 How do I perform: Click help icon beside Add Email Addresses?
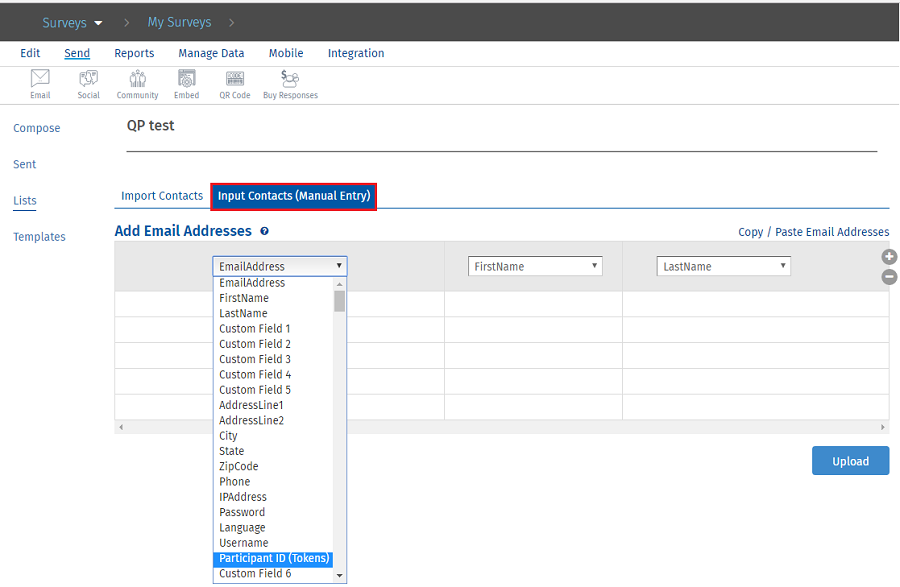coord(264,231)
